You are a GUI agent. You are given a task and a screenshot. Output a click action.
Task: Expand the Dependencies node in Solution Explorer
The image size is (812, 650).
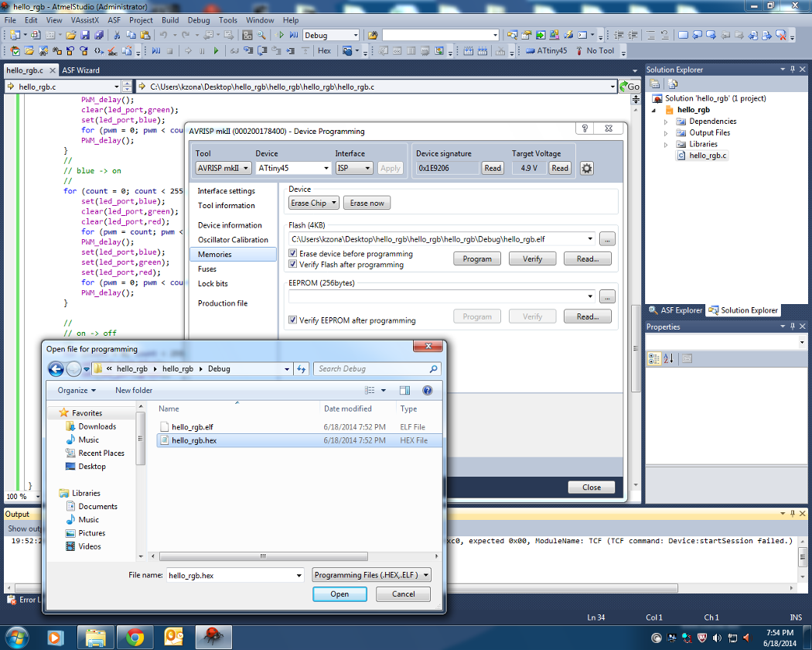pos(666,121)
